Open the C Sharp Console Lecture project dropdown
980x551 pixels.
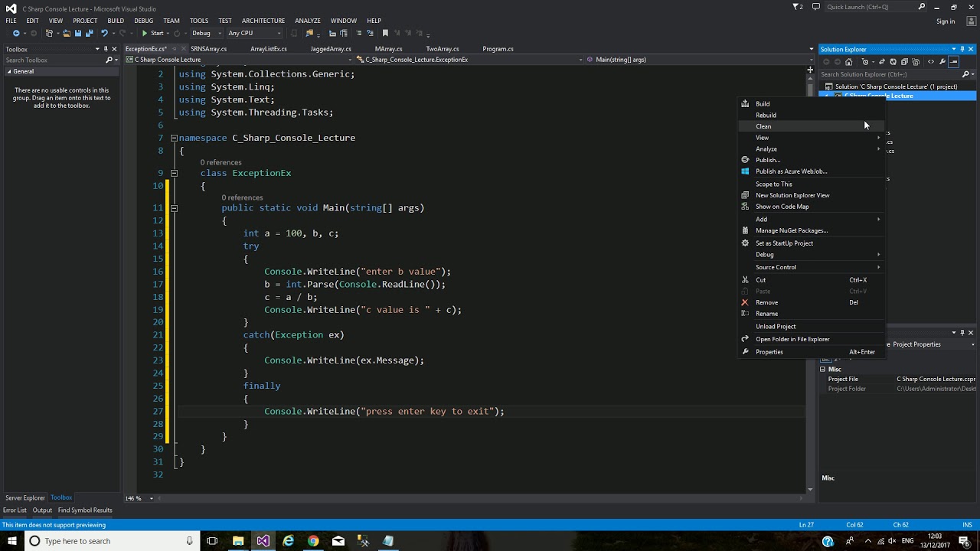tap(238, 60)
